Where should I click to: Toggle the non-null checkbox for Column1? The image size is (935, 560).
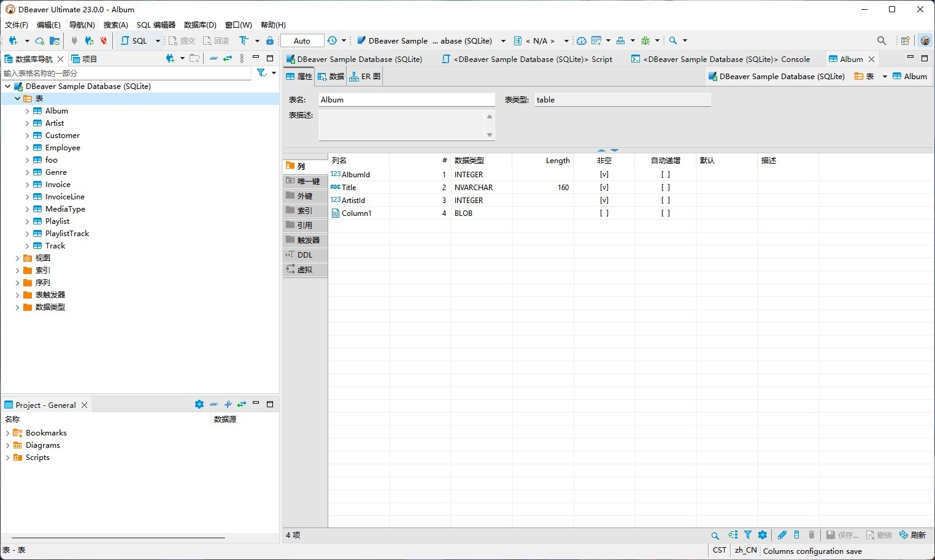pos(604,213)
